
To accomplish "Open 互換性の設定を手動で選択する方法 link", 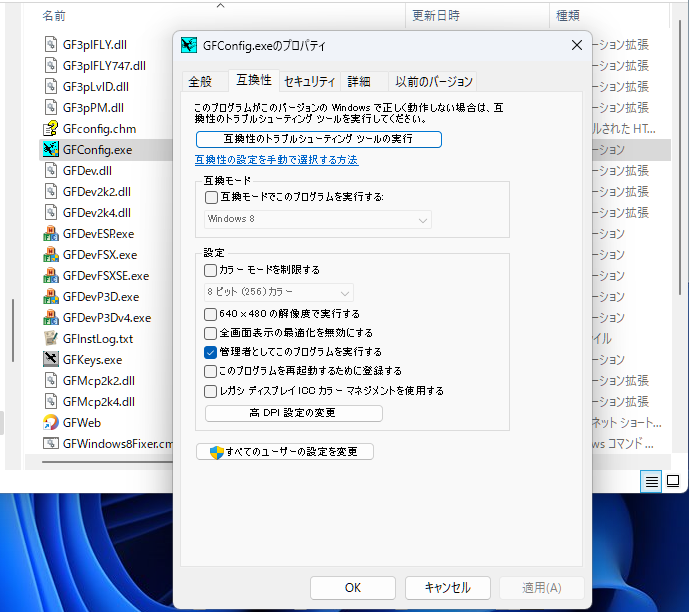I will (276, 160).
